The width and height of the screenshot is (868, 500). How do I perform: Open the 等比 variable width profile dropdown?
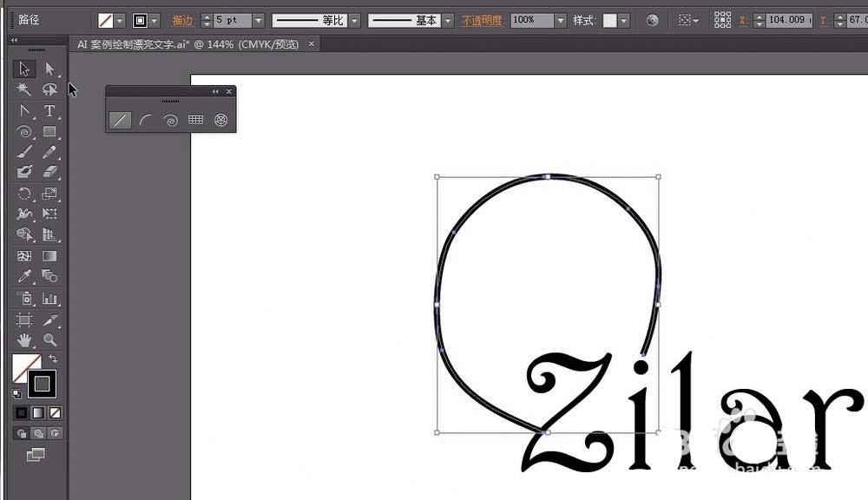coord(355,21)
